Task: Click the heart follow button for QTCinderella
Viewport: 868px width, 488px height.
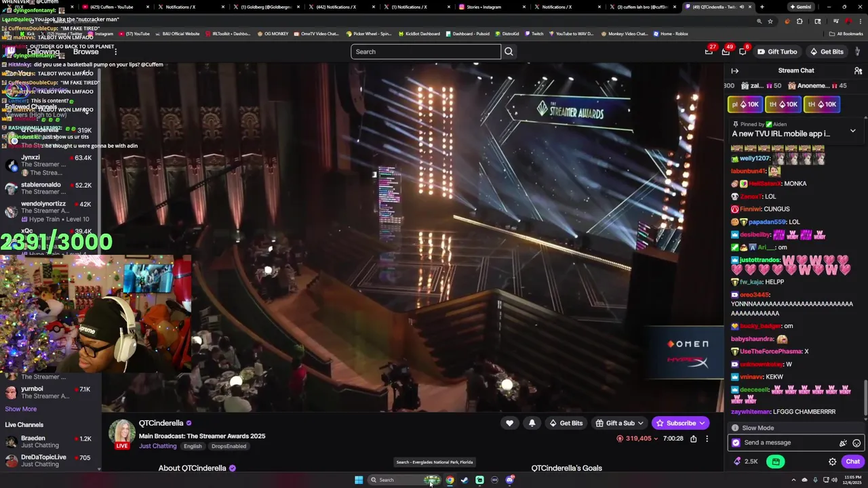Action: (509, 423)
